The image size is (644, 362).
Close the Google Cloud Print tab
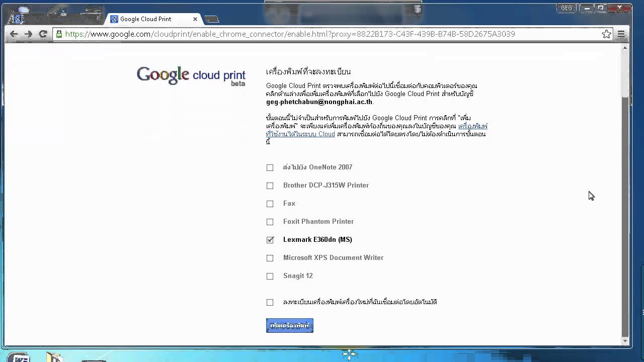coord(195,19)
